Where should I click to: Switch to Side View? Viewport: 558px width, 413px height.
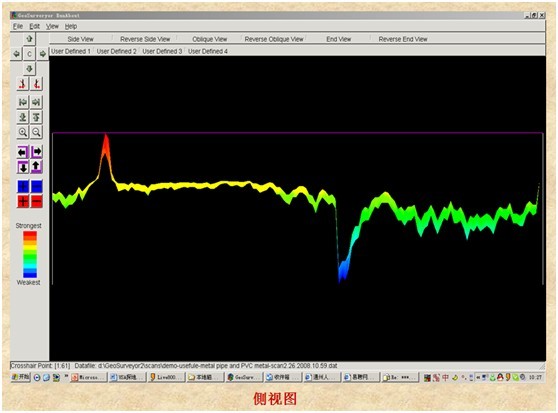point(80,39)
